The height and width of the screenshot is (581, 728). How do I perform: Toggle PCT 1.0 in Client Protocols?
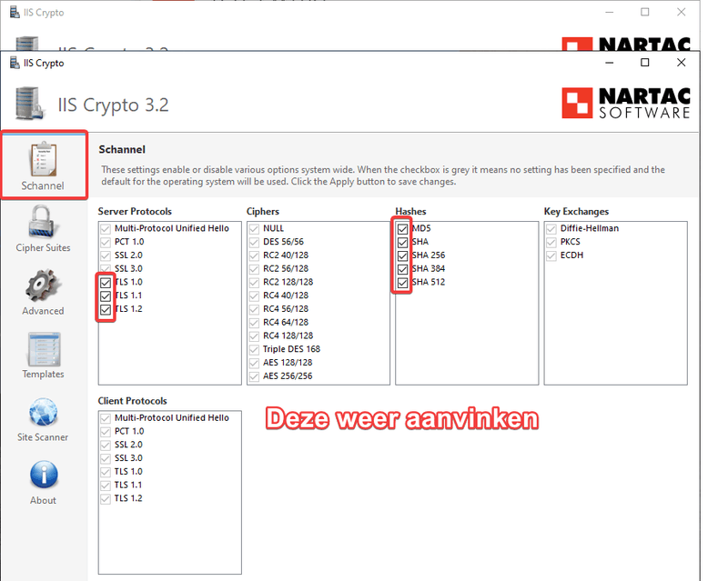coord(106,432)
